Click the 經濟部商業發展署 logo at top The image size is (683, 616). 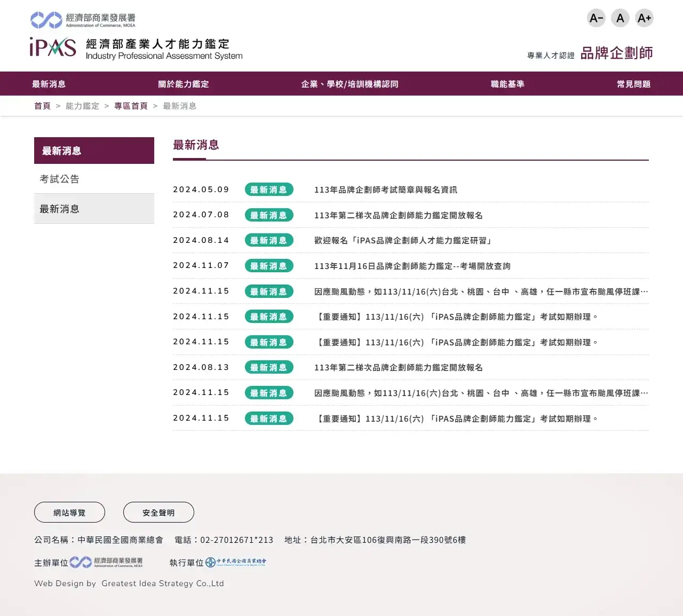[x=83, y=20]
